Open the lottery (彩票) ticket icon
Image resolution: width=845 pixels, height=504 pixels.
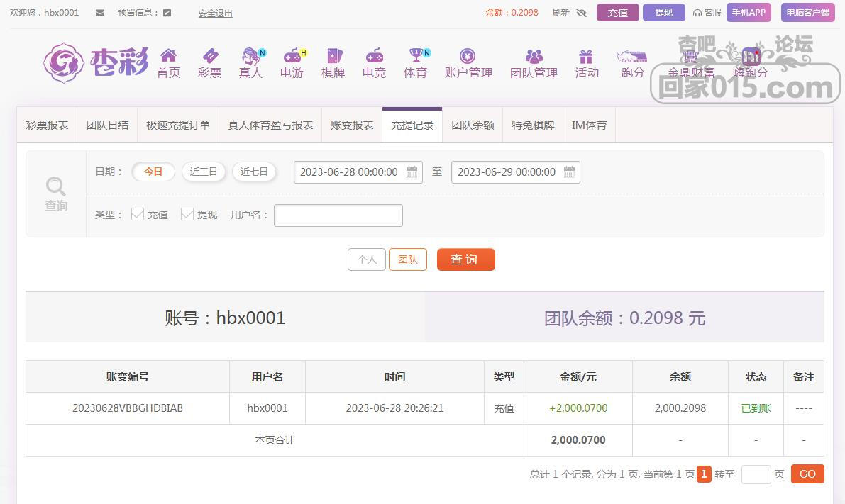pyautogui.click(x=210, y=56)
